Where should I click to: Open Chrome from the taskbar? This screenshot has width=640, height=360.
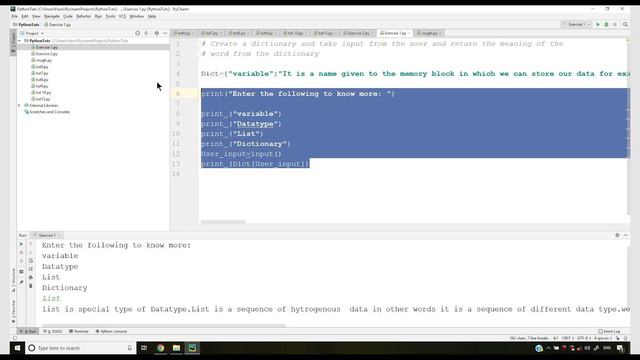pyautogui.click(x=160, y=348)
